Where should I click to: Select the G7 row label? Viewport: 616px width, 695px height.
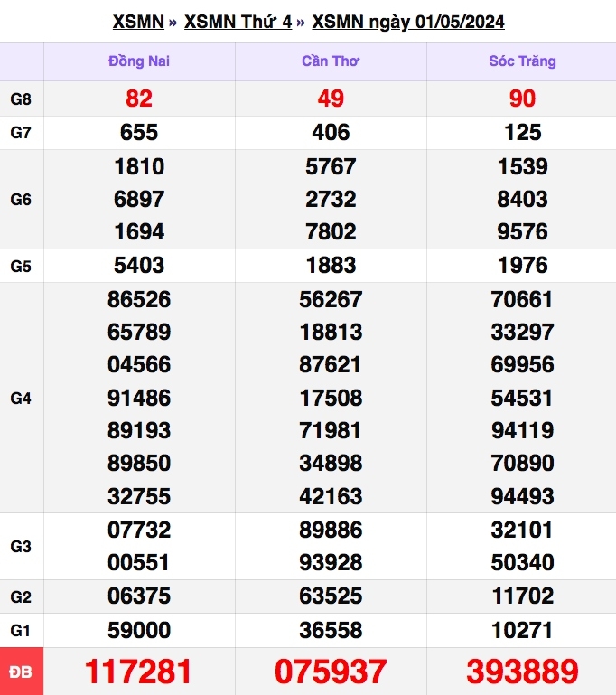click(21, 133)
